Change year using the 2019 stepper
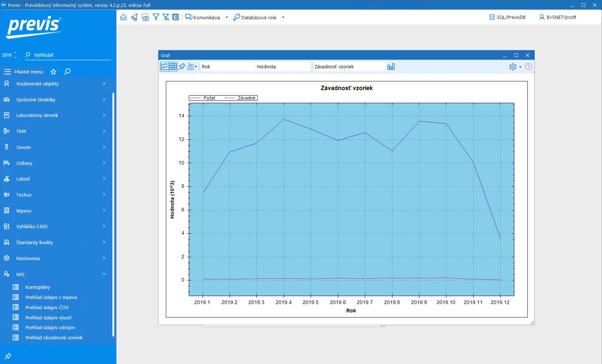 pyautogui.click(x=15, y=55)
